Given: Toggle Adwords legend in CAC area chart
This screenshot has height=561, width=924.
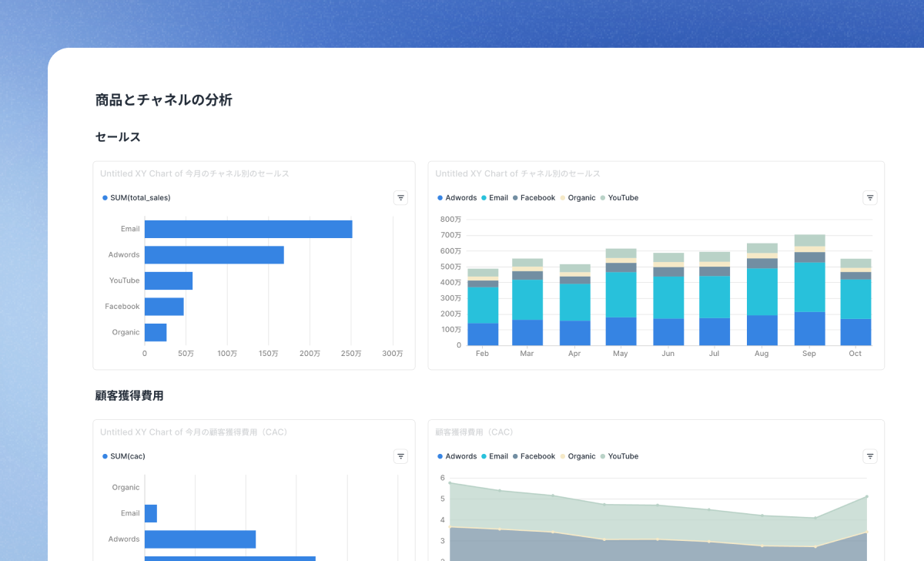Looking at the screenshot, I should tap(457, 456).
